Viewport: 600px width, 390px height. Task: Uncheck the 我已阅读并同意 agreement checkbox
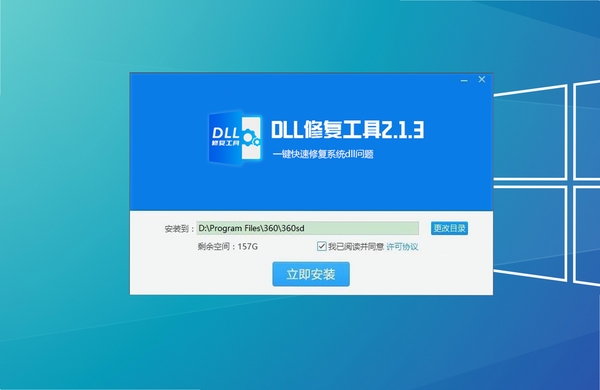[321, 246]
